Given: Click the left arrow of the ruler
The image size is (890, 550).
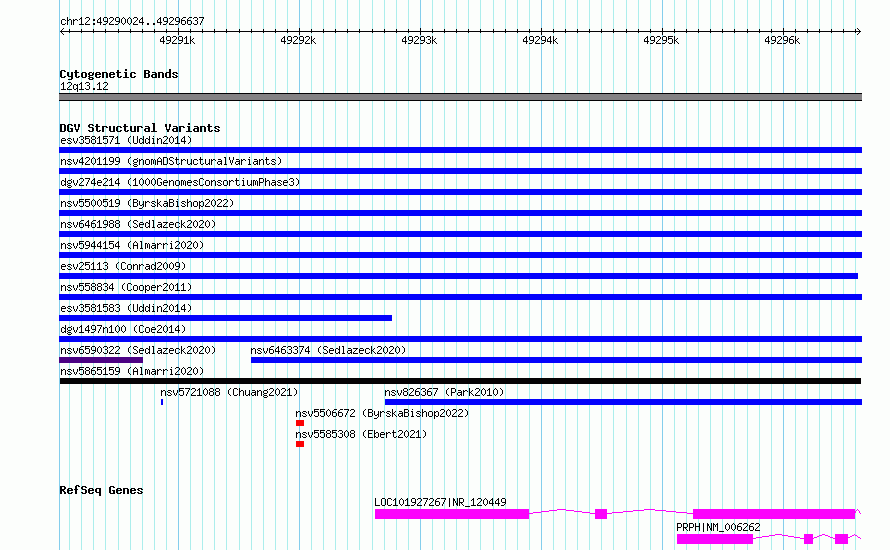Looking at the screenshot, I should (x=62, y=31).
